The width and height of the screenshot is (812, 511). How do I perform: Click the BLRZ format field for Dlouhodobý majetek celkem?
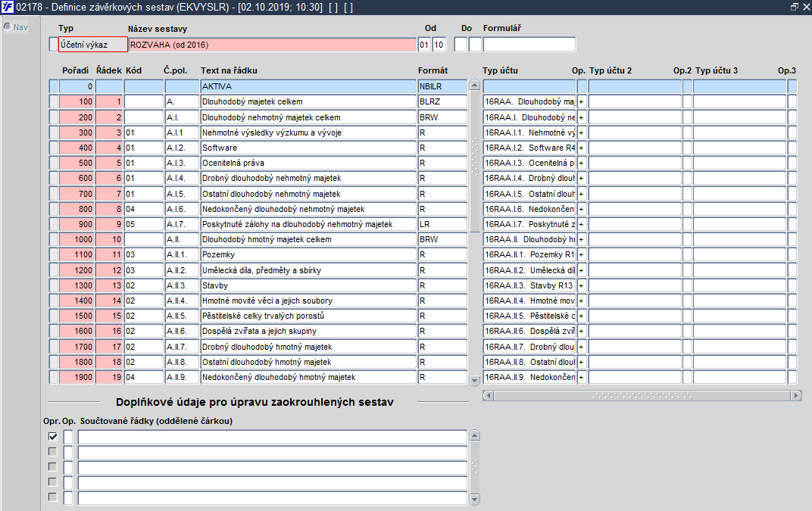point(442,102)
